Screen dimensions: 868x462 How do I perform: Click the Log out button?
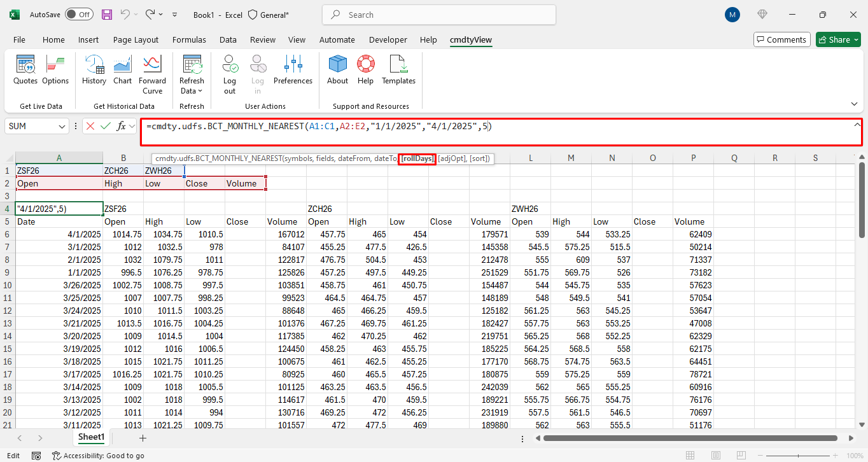tap(230, 74)
